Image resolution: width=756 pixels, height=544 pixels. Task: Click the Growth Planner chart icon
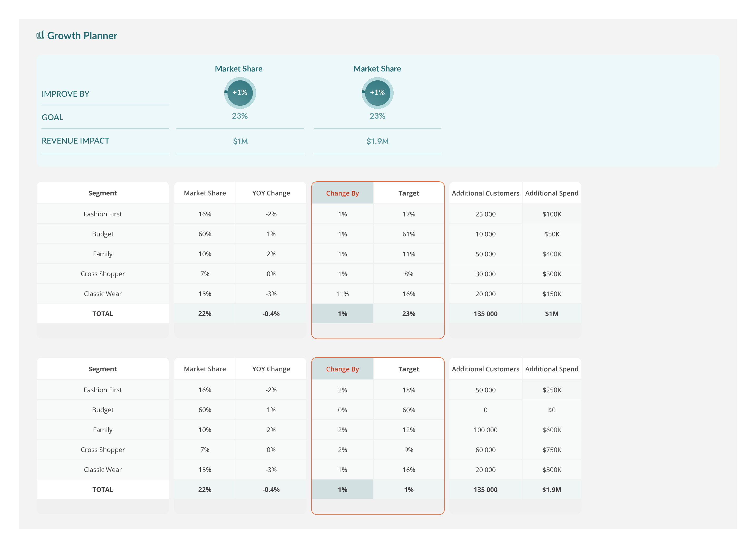(40, 35)
